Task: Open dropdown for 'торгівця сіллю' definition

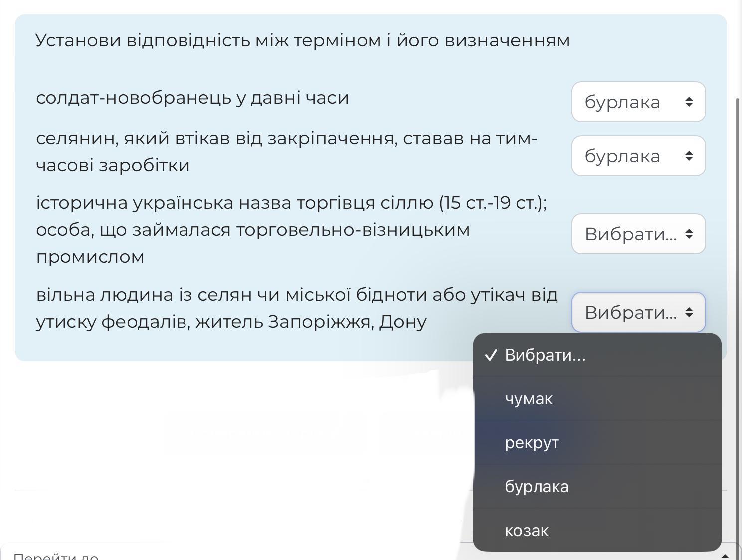Action: pyautogui.click(x=638, y=234)
